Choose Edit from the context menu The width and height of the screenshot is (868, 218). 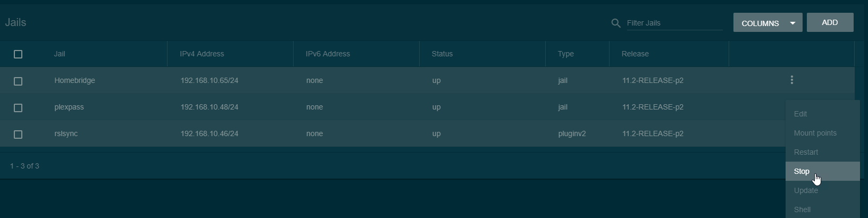800,114
